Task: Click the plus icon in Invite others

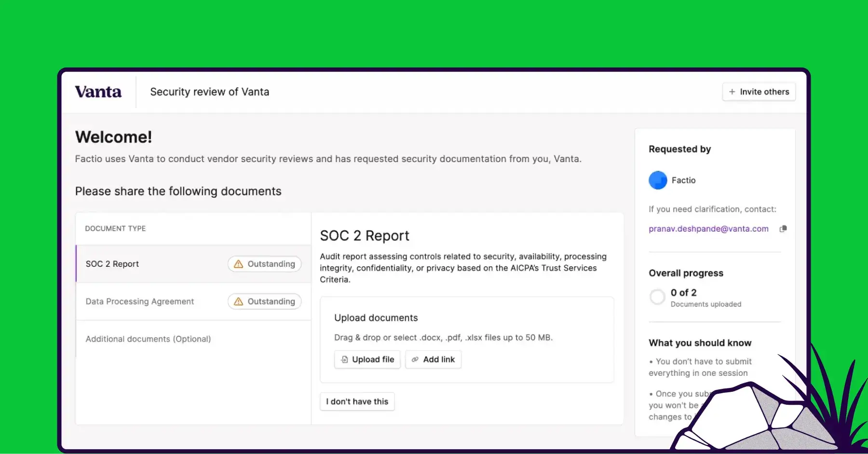Action: (732, 92)
